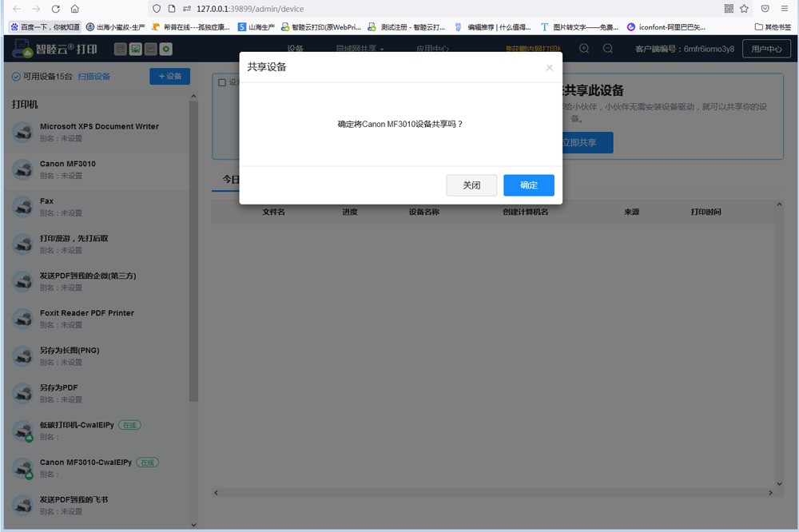Open the 其他书签 bookmarks folder
The width and height of the screenshot is (799, 532).
click(771, 26)
